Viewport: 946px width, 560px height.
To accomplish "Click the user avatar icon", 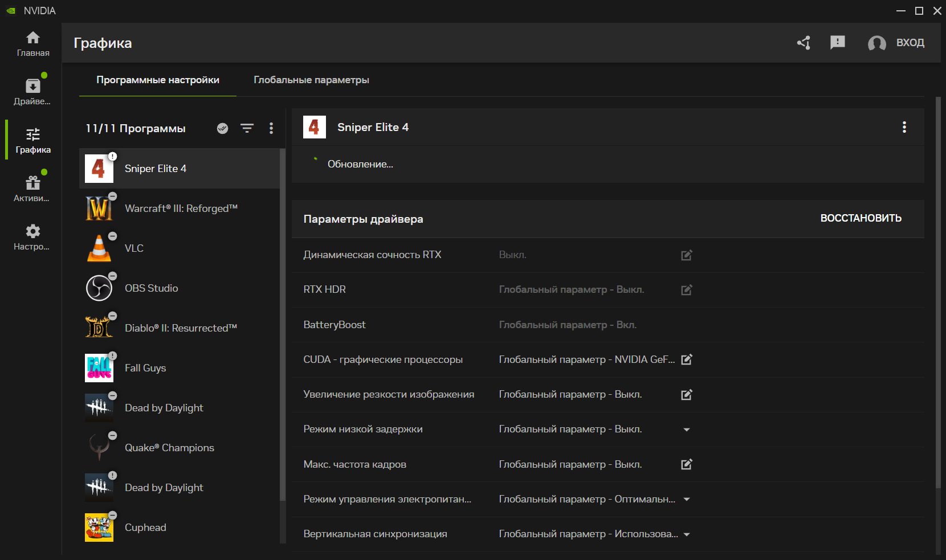I will click(x=876, y=43).
